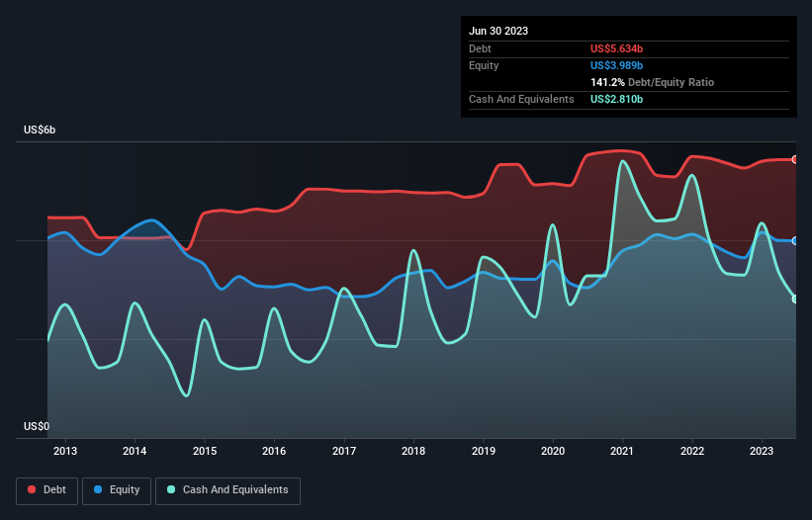Image resolution: width=812 pixels, height=520 pixels.
Task: Click the red Debt legend dot
Action: tap(32, 489)
